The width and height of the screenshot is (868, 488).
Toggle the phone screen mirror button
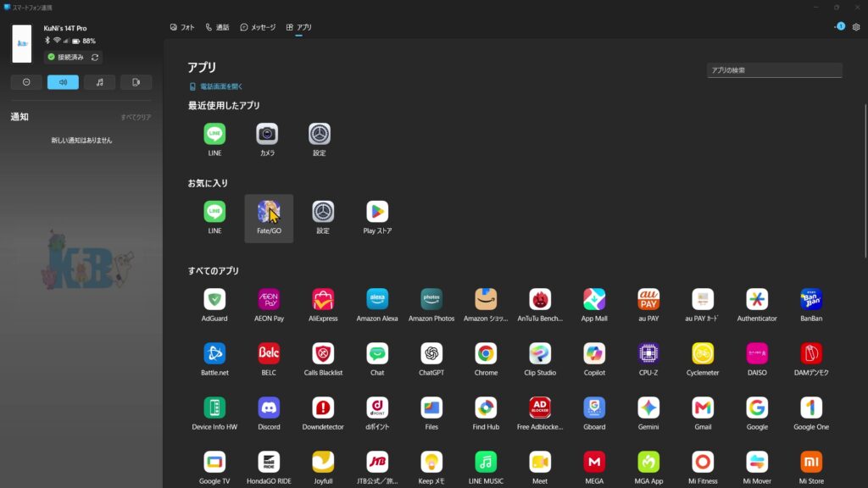136,82
